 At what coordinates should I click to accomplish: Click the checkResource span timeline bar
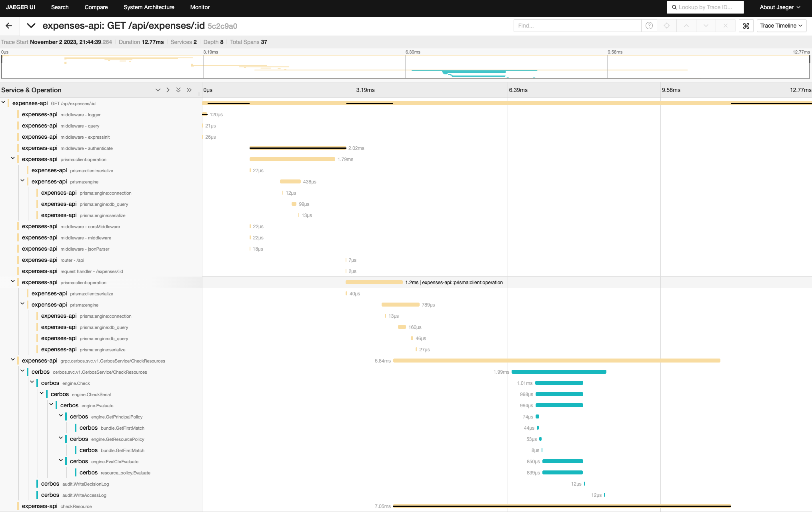[562, 506]
